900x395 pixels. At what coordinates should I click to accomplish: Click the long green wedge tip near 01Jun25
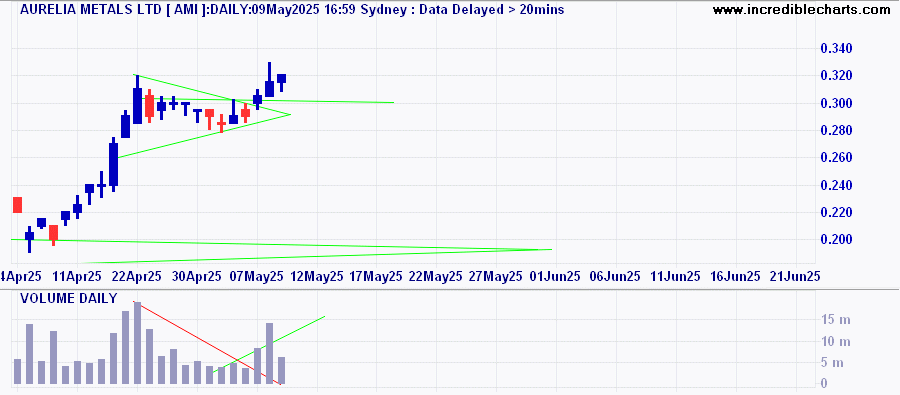(550, 249)
